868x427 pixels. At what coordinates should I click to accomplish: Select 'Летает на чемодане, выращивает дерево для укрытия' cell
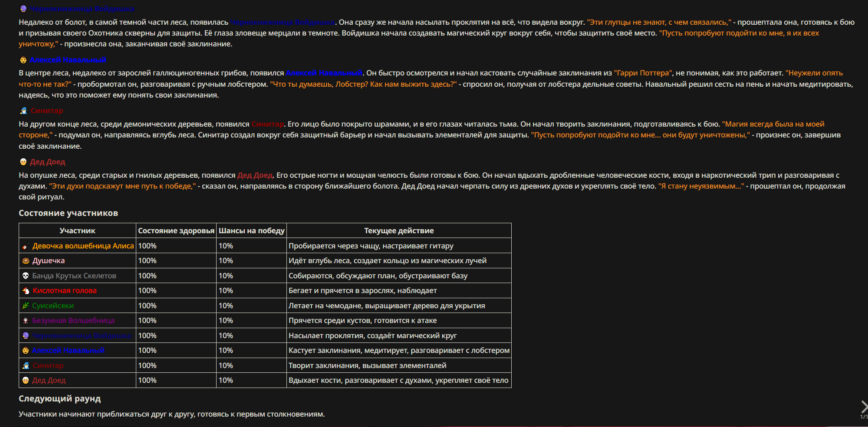399,306
